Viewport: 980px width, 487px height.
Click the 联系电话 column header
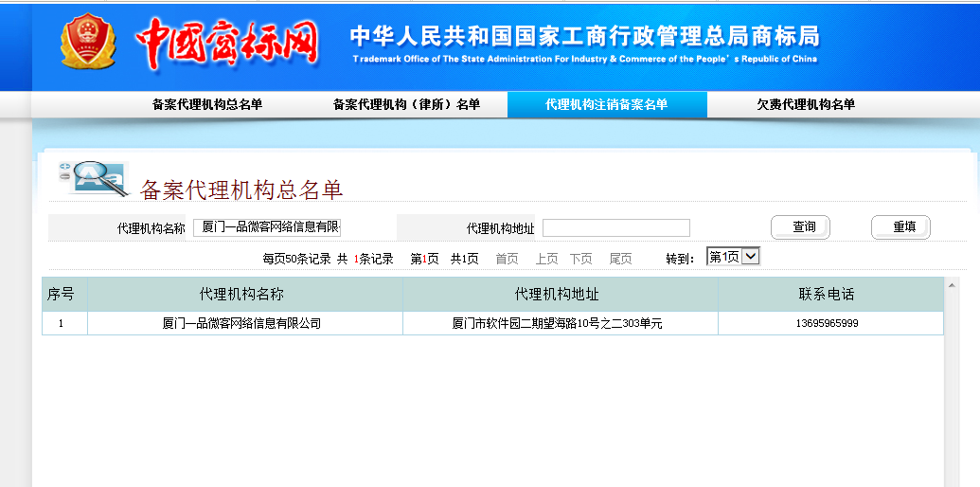point(830,295)
